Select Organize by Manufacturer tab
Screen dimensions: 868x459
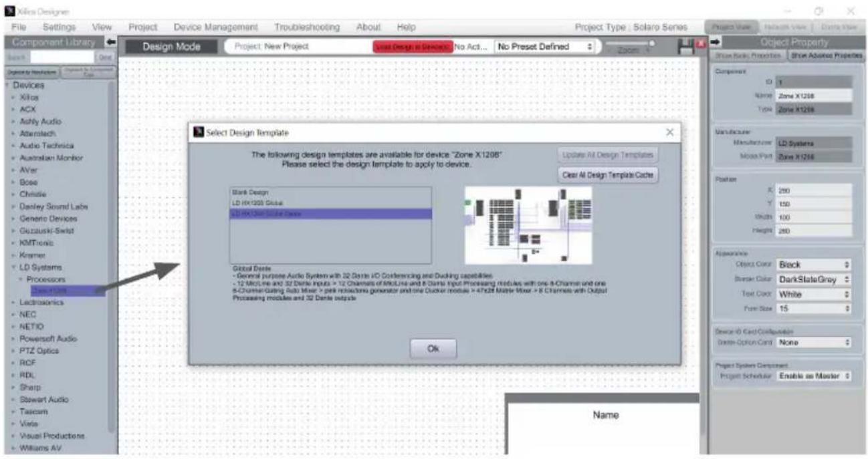(31, 71)
